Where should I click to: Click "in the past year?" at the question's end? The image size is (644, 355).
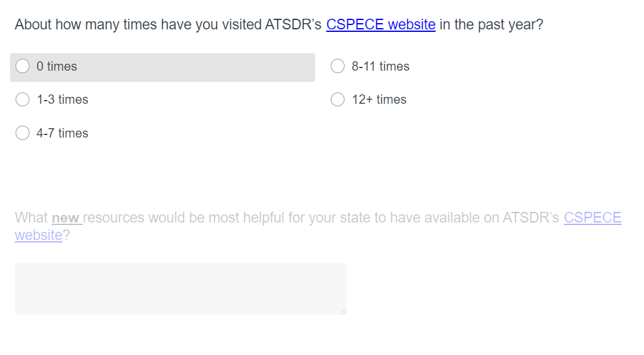[491, 25]
